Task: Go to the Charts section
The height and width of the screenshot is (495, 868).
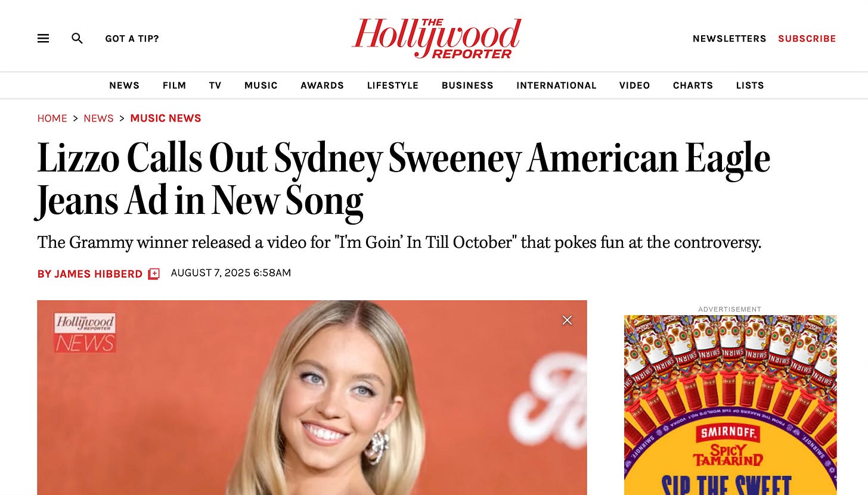Action: pyautogui.click(x=693, y=85)
